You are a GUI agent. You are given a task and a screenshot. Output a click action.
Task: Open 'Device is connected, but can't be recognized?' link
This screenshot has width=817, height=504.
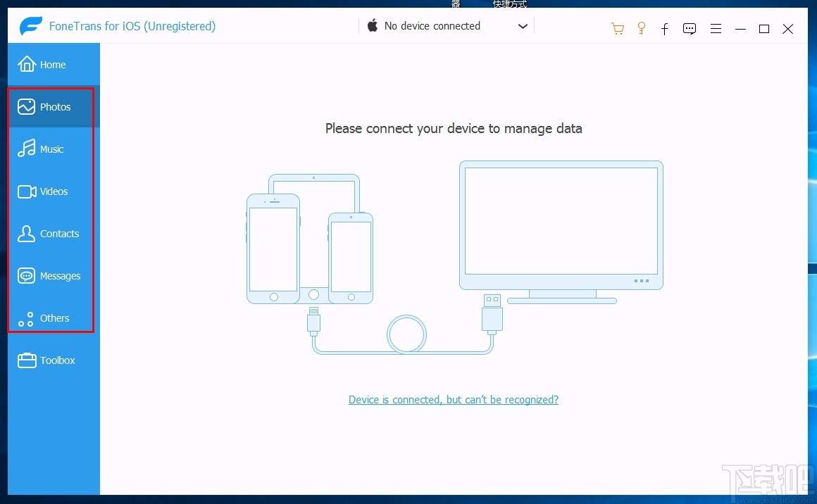(453, 399)
